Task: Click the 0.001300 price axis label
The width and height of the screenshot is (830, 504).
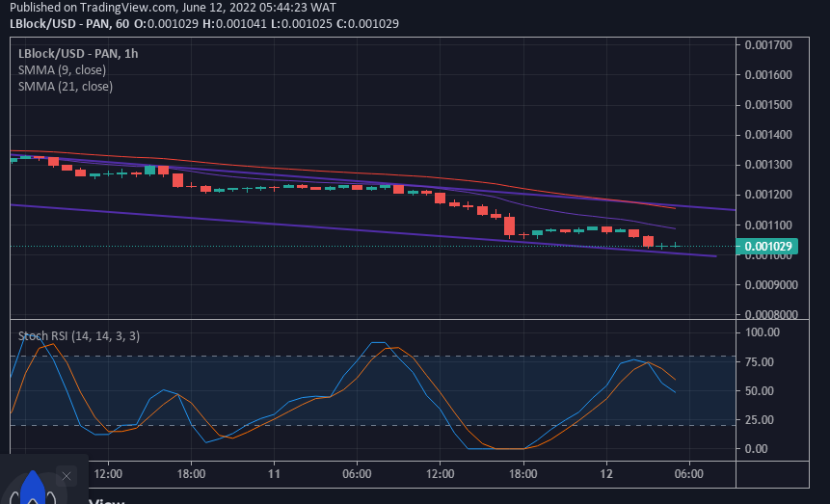Action: pyautogui.click(x=769, y=165)
